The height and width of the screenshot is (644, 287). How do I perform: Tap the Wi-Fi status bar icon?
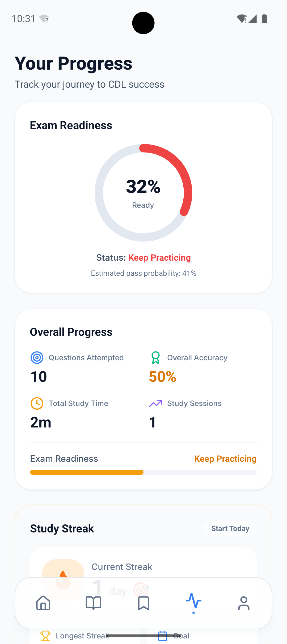point(242,19)
